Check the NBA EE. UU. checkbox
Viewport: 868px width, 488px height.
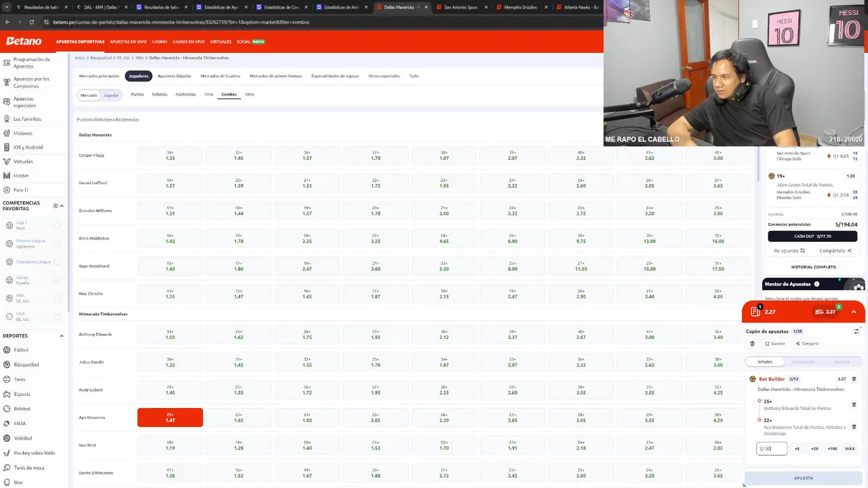pyautogui.click(x=57, y=298)
